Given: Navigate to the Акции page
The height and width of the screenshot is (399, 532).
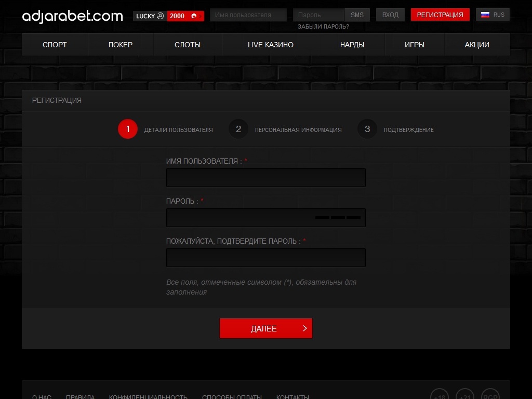Looking at the screenshot, I should [x=477, y=45].
